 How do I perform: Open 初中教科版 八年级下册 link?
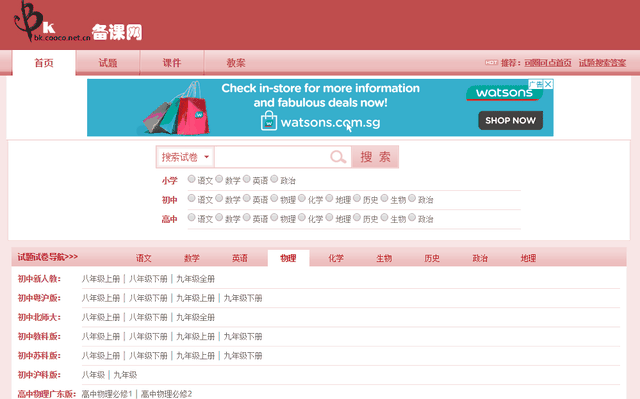(x=148, y=337)
